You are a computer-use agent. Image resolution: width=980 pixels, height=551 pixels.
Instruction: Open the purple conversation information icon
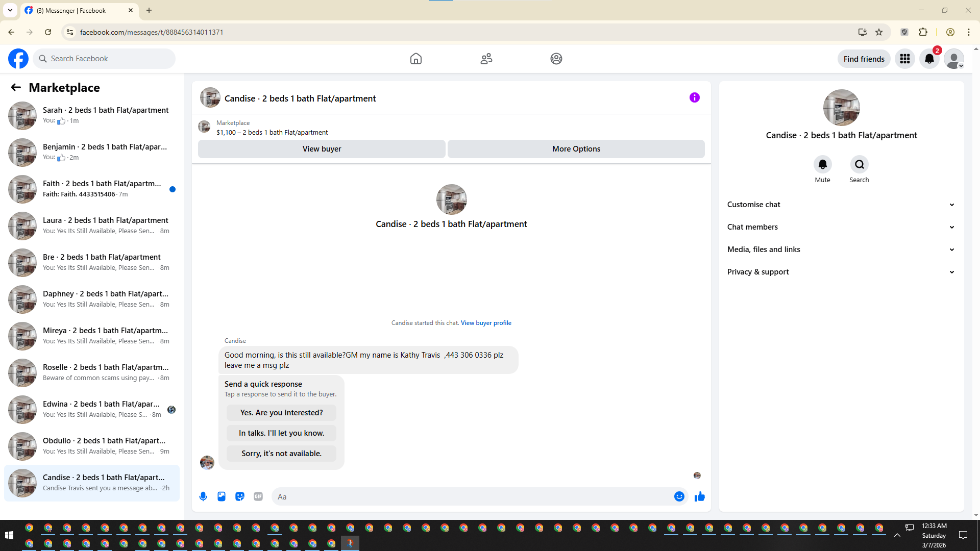click(x=694, y=97)
